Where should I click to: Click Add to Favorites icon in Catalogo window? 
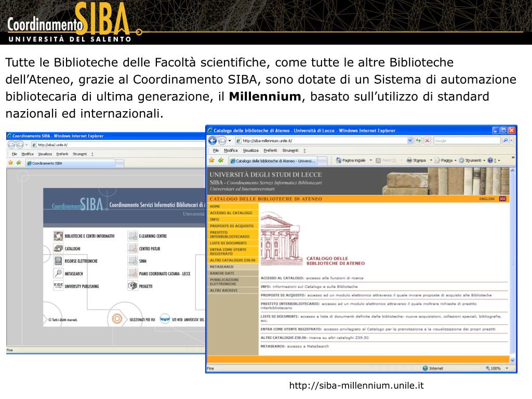221,160
